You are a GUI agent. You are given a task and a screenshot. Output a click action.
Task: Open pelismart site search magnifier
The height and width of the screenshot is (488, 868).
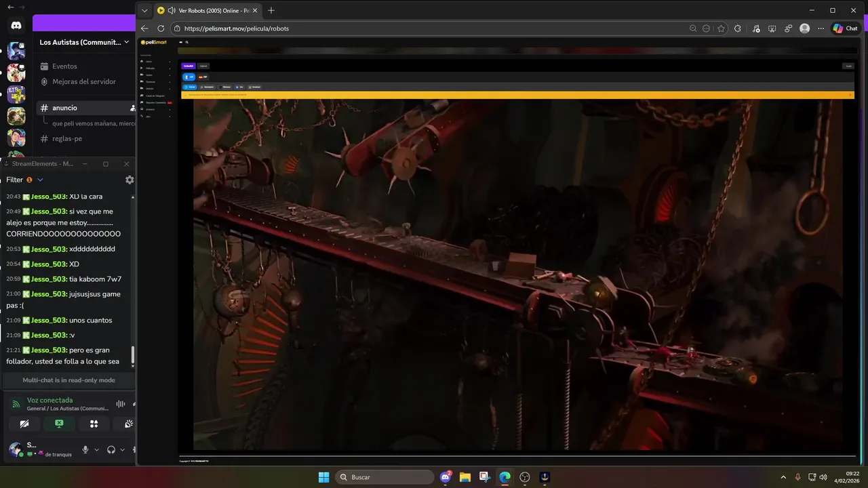click(186, 42)
